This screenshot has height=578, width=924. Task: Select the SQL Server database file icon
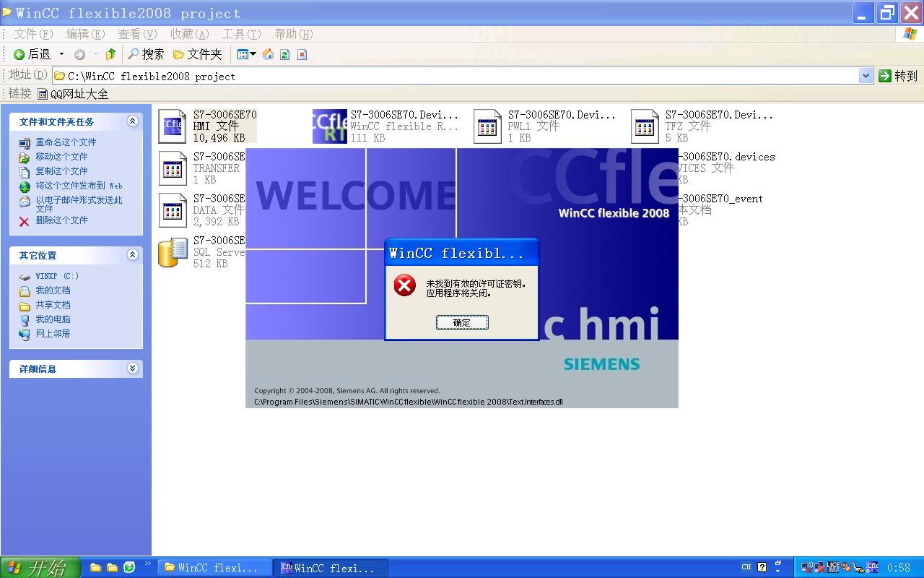pos(173,252)
